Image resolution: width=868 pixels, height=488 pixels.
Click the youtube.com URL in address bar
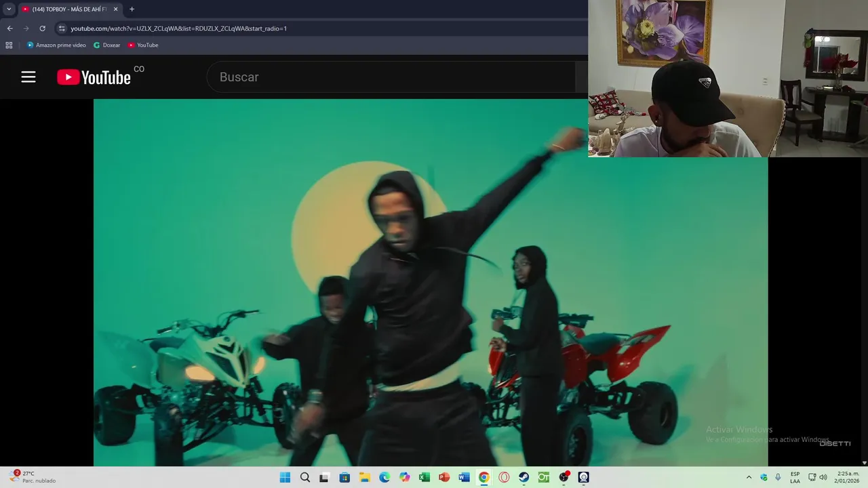coord(179,28)
